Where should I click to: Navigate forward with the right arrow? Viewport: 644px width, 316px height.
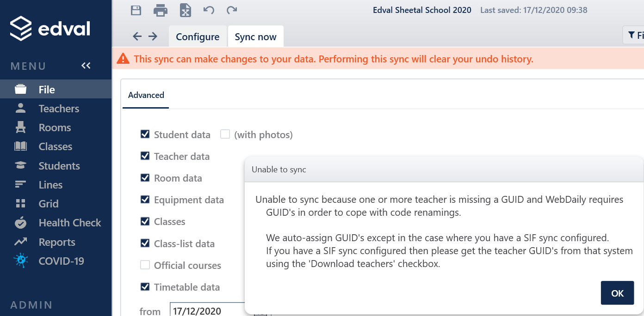(x=153, y=36)
